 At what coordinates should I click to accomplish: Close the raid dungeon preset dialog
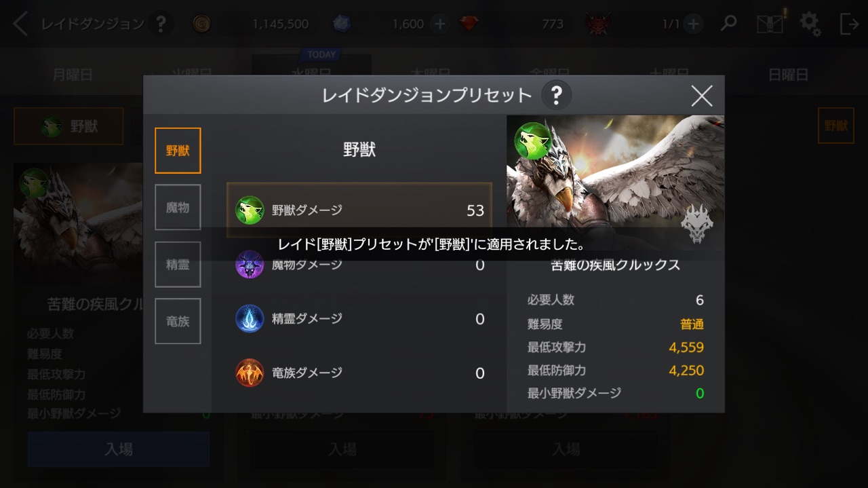pos(702,96)
